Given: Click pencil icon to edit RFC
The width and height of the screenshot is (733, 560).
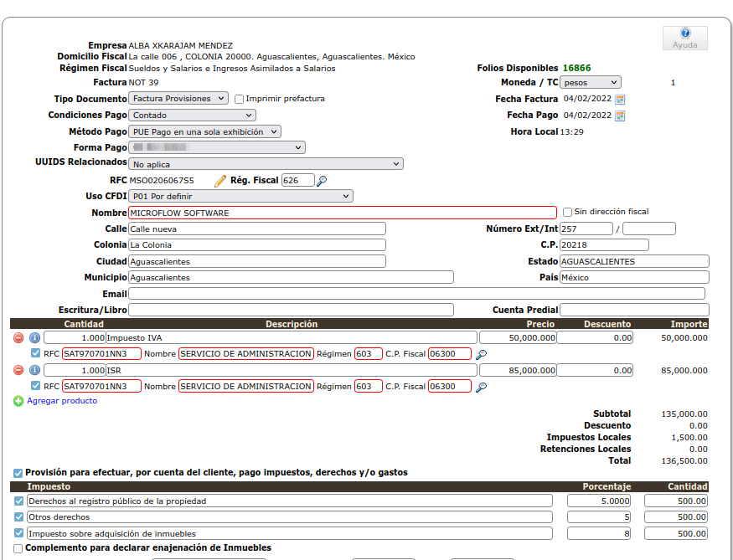Looking at the screenshot, I should [220, 181].
